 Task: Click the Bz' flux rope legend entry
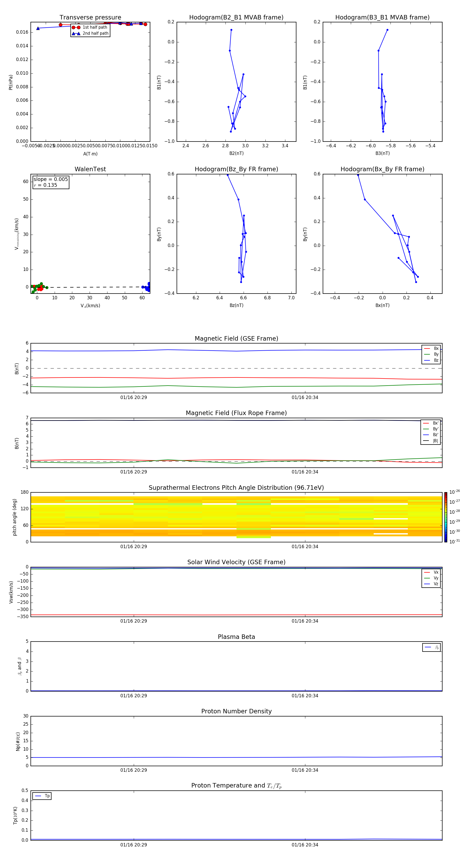[431, 435]
